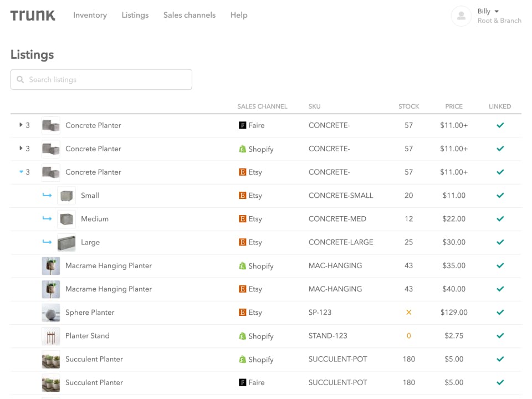The image size is (532, 399).
Task: Toggle linked status on Planter Stand row
Action: pos(500,335)
